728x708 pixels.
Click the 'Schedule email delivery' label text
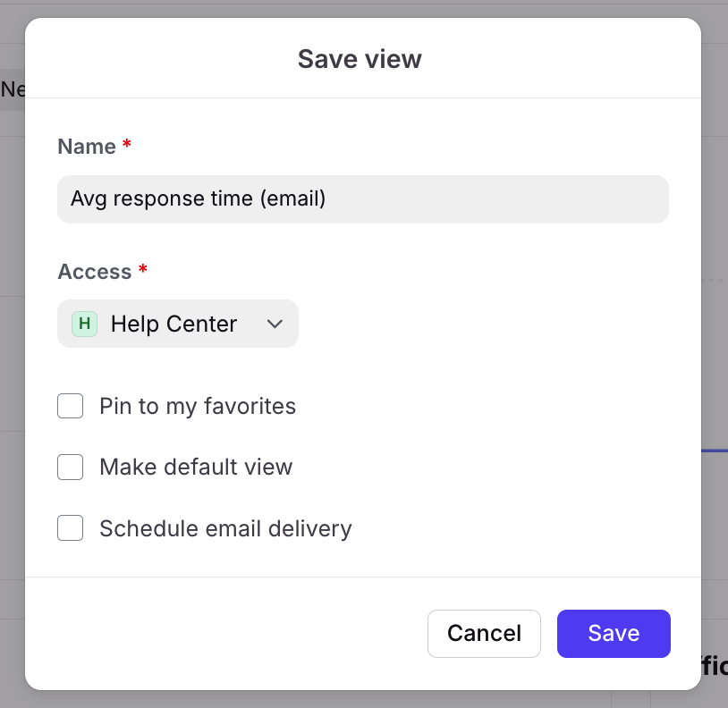tap(226, 529)
